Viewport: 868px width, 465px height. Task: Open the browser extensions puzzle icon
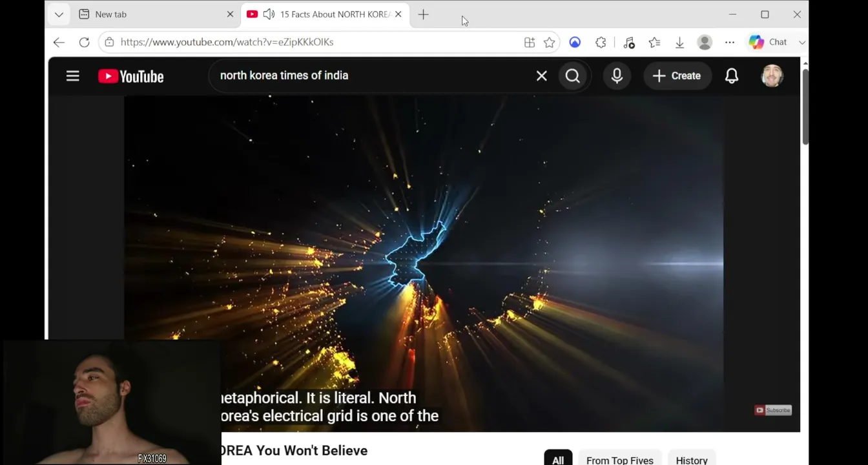tap(601, 42)
